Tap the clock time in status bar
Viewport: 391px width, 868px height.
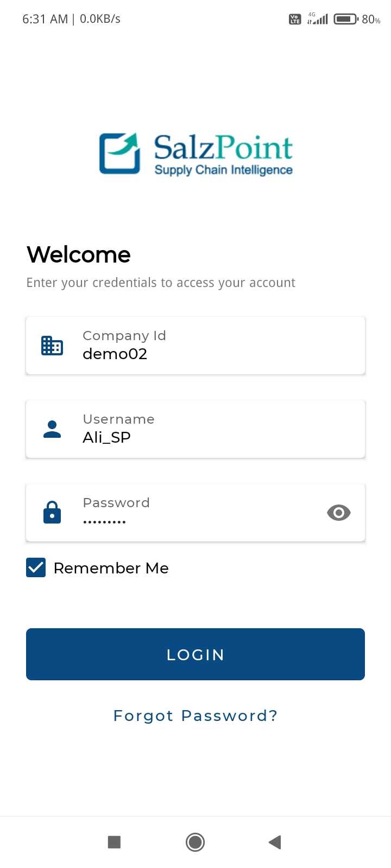tap(45, 19)
